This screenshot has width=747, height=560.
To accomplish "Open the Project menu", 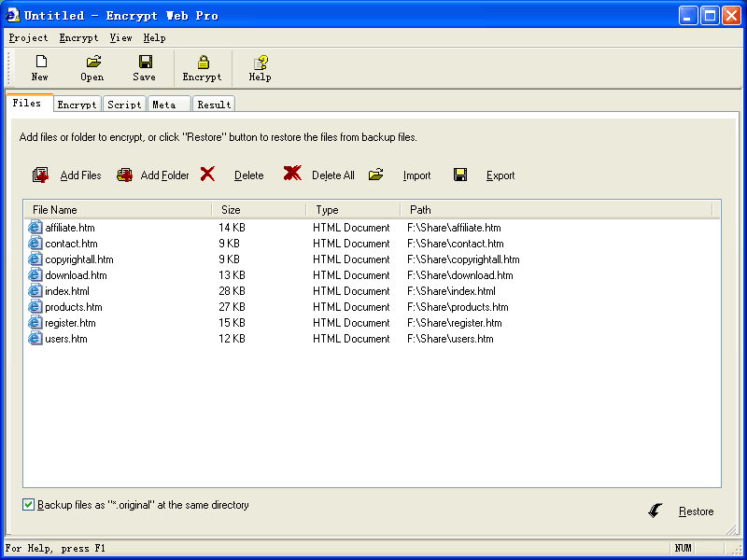I will (28, 38).
